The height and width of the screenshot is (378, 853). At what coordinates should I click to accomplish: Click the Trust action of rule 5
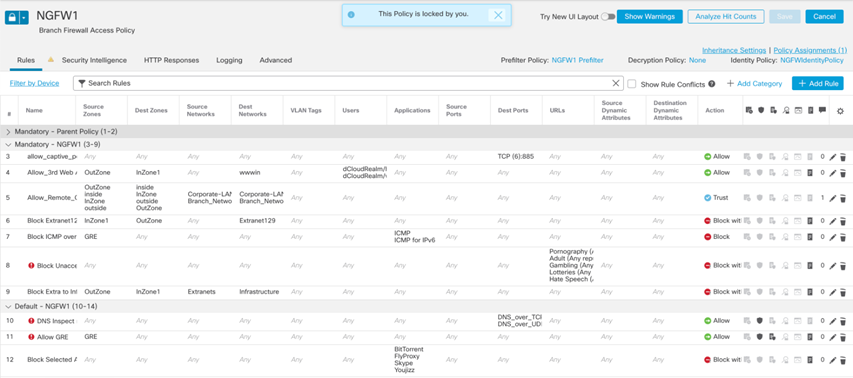(x=716, y=198)
